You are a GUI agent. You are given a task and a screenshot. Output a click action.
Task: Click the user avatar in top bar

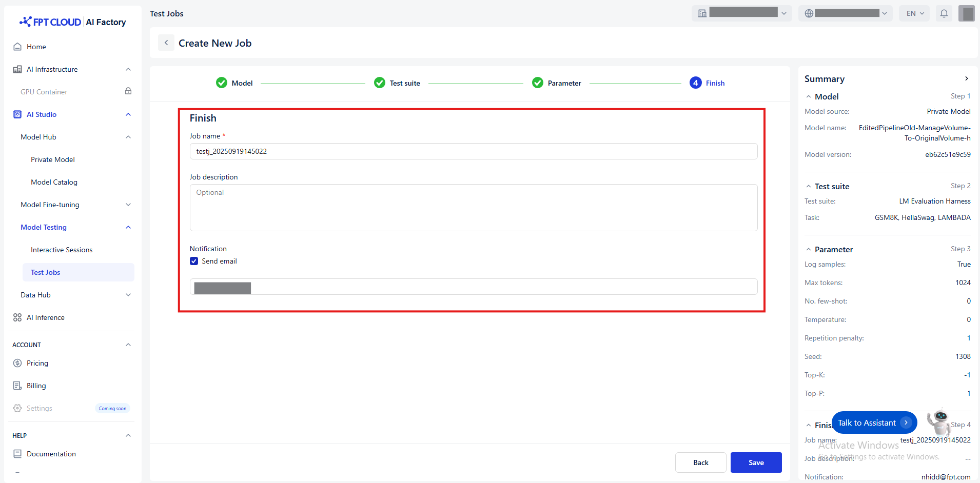coord(966,13)
